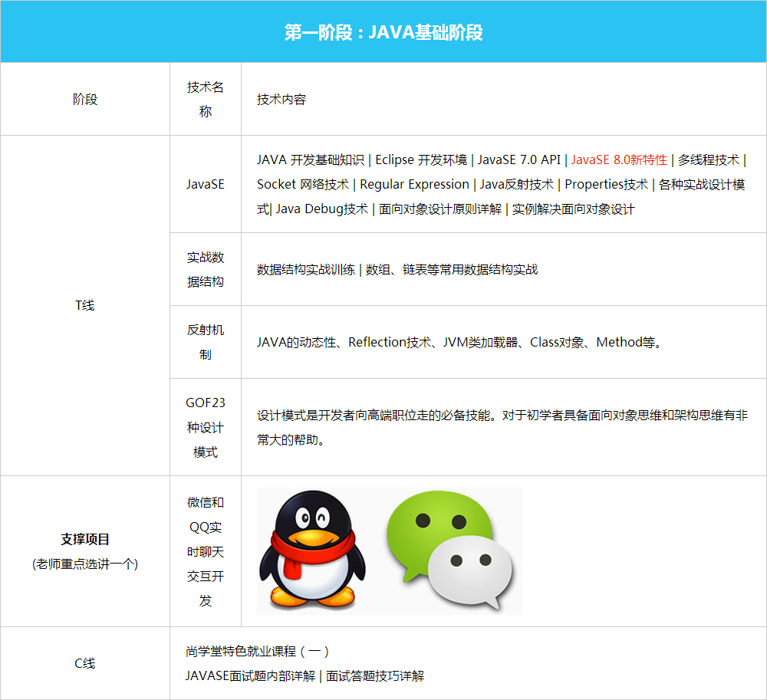Click the green WeChat chat bubbles logo
Screen dimensions: 767x700
(x=450, y=551)
